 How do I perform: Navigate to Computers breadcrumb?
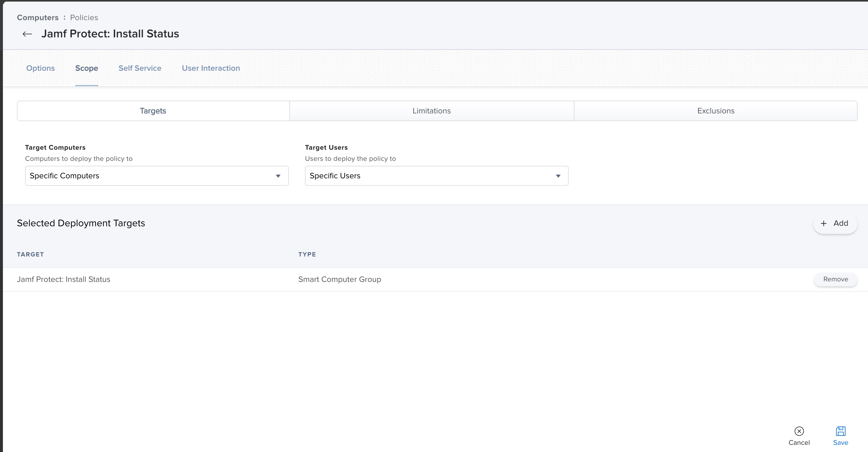point(38,17)
